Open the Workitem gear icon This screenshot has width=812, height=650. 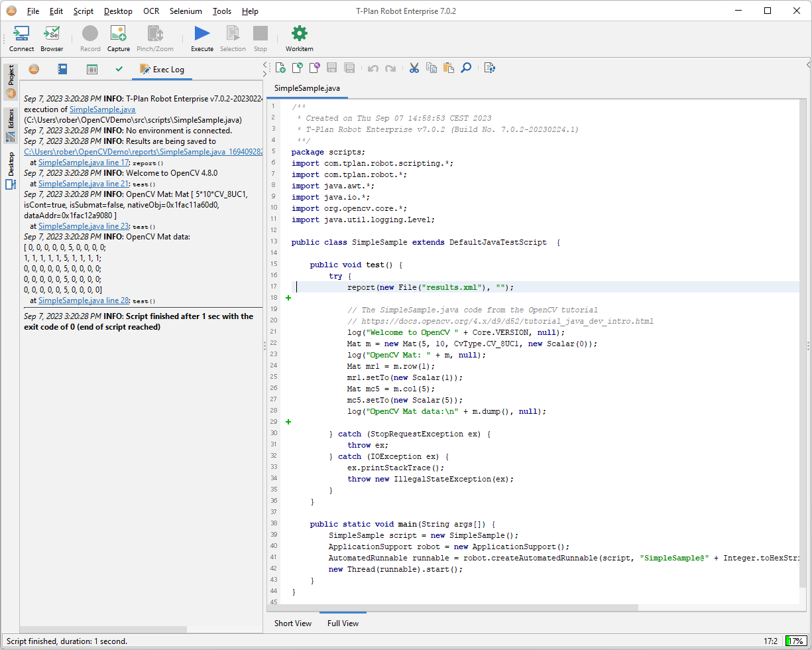point(299,38)
